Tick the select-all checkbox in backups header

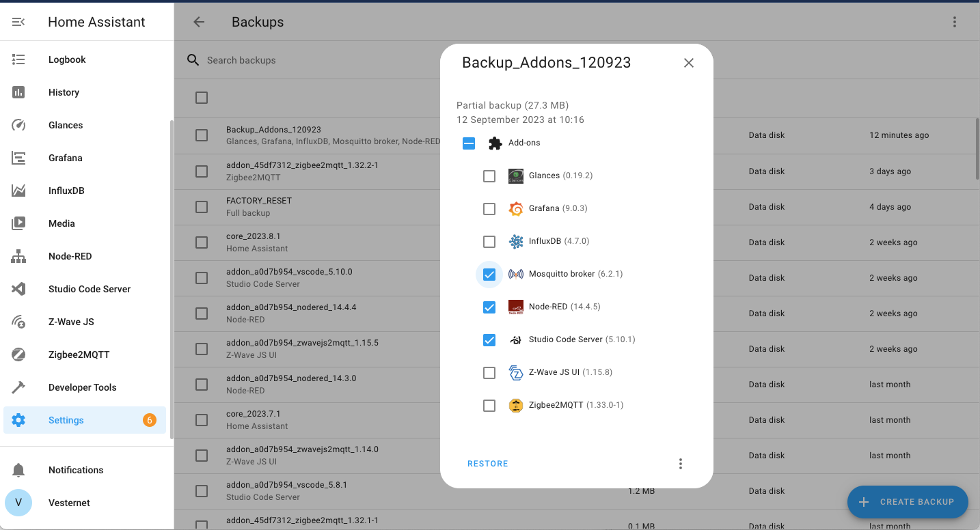tap(202, 98)
